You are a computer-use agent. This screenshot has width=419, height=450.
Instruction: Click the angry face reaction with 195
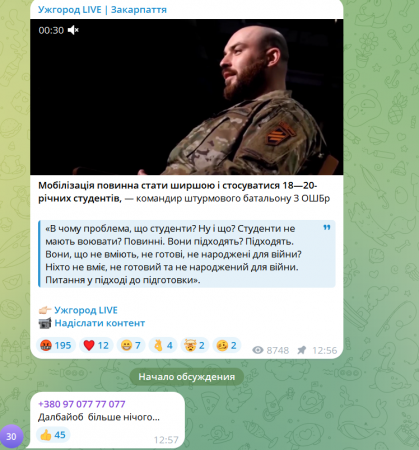[56, 345]
